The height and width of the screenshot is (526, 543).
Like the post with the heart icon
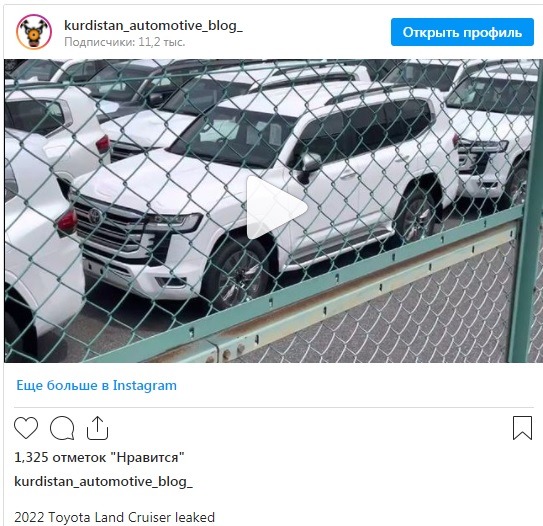coord(26,428)
